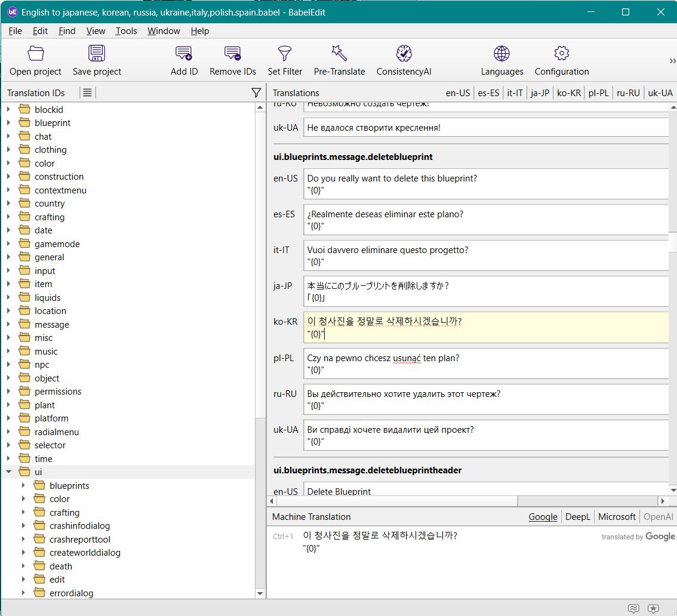Screen dimensions: 677x616
Task: Click the Remove IDs toolbar icon
Action: [x=232, y=54]
